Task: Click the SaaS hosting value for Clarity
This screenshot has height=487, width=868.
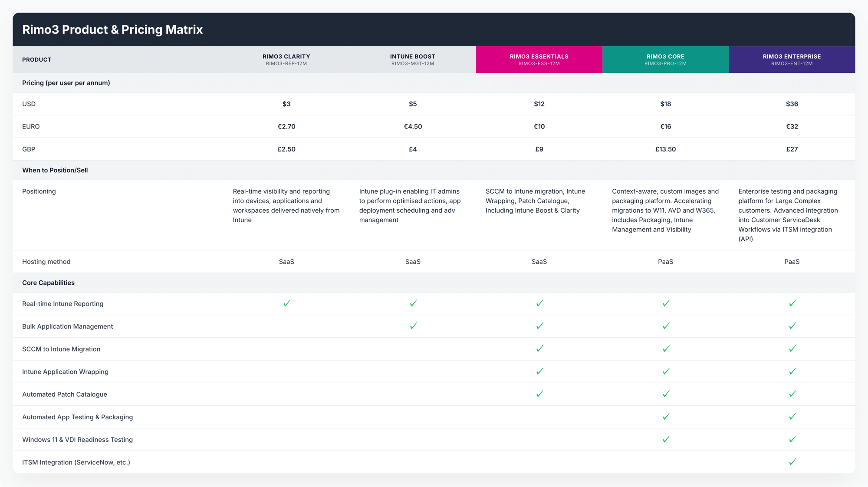Action: (286, 262)
